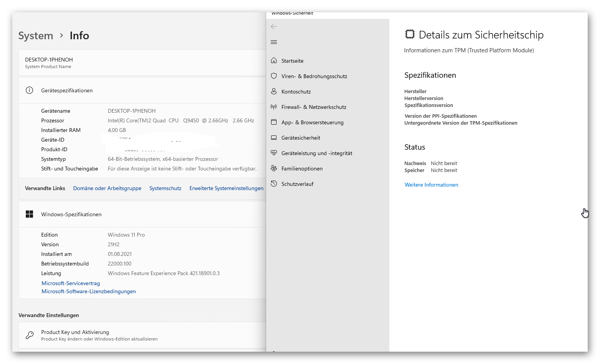
Task: Click the Version value 21H2
Action: [x=114, y=244]
